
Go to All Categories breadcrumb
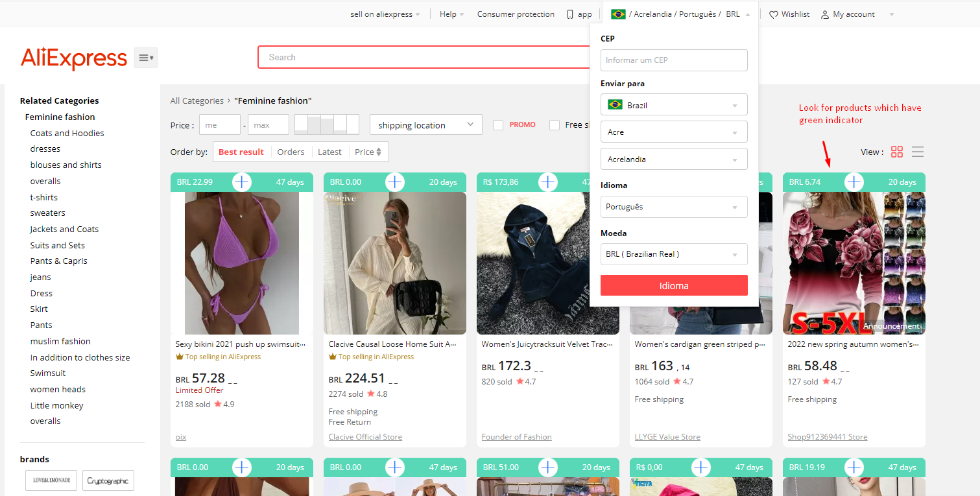(197, 100)
